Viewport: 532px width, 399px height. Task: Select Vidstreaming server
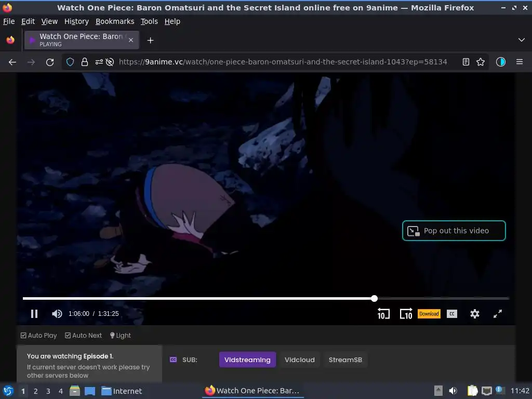(247, 360)
